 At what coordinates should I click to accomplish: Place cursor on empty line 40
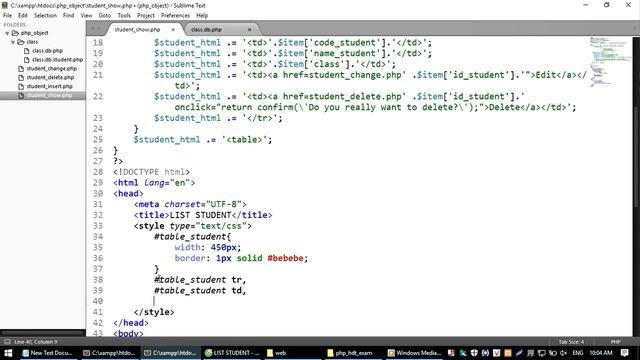click(367, 301)
